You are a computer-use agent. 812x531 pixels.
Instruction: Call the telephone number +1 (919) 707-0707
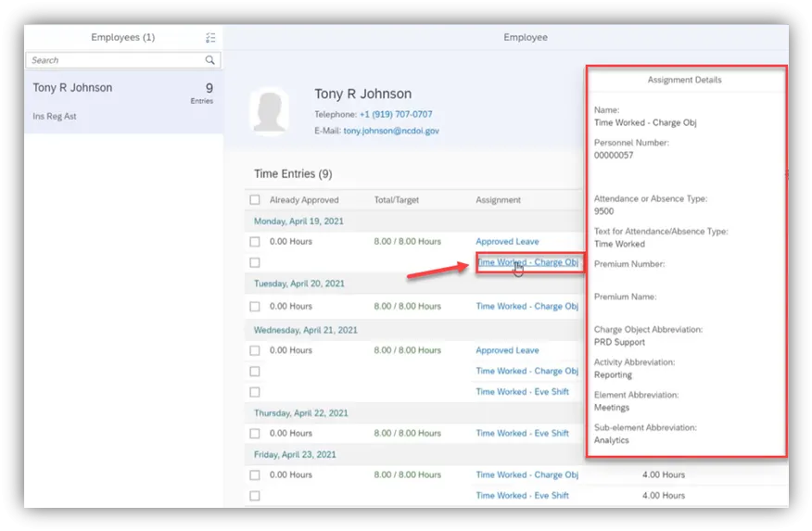396,115
